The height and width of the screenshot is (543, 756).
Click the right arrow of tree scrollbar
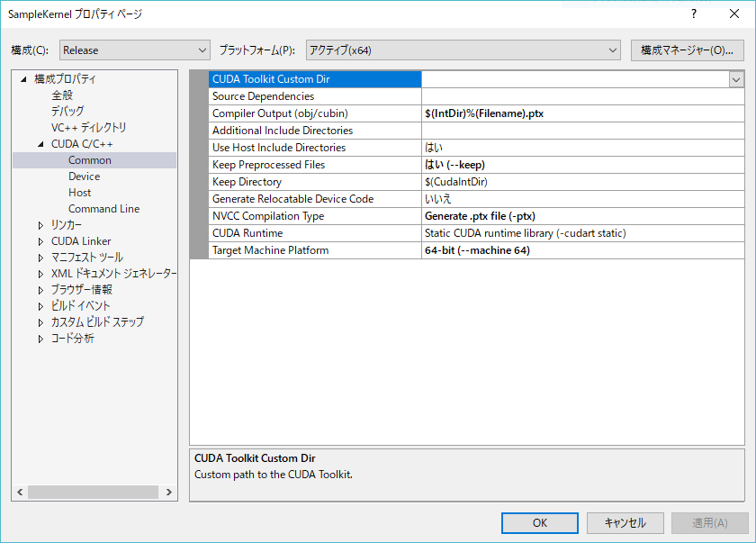click(x=169, y=491)
